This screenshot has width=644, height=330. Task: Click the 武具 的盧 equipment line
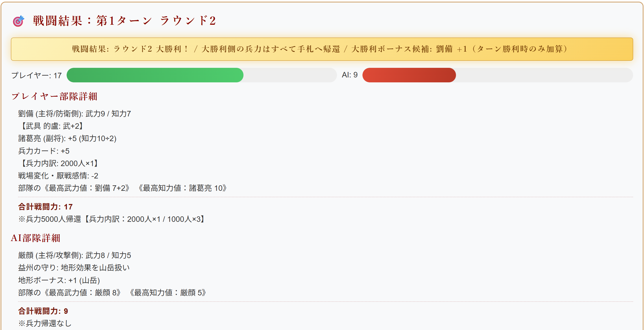(x=51, y=126)
